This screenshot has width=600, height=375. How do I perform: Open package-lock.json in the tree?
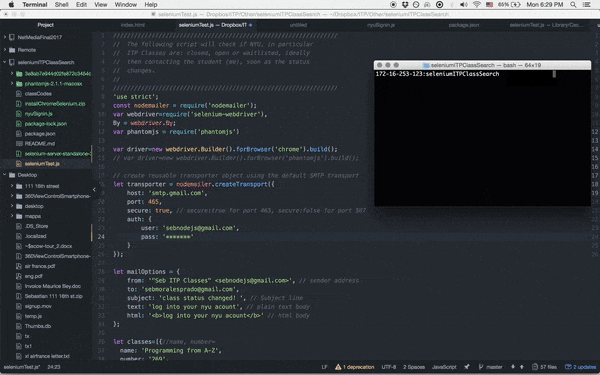point(46,124)
